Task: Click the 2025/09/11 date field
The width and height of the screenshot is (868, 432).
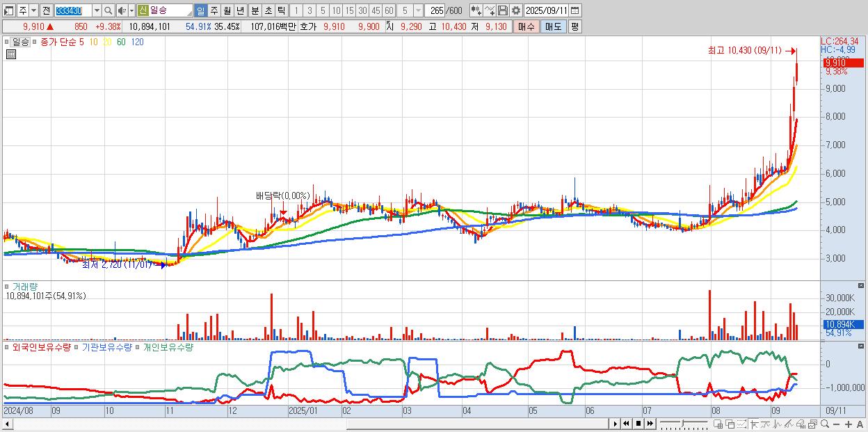Action: tap(546, 10)
